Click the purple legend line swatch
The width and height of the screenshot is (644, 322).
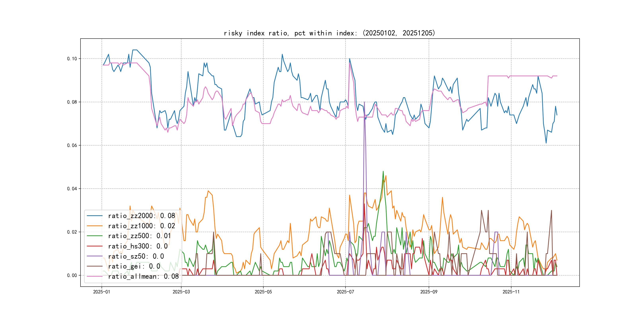(94, 256)
